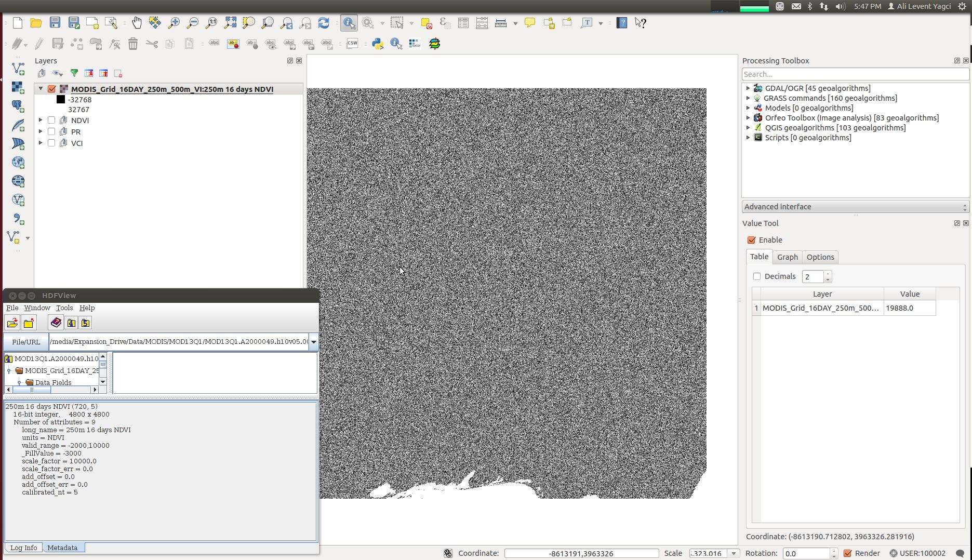Toggle the Render checkbox in status bar
972x560 pixels.
point(848,553)
